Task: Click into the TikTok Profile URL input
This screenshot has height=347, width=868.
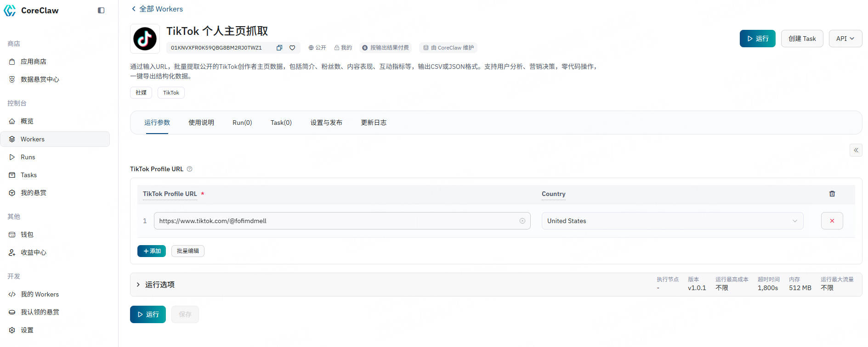Action: point(335,221)
